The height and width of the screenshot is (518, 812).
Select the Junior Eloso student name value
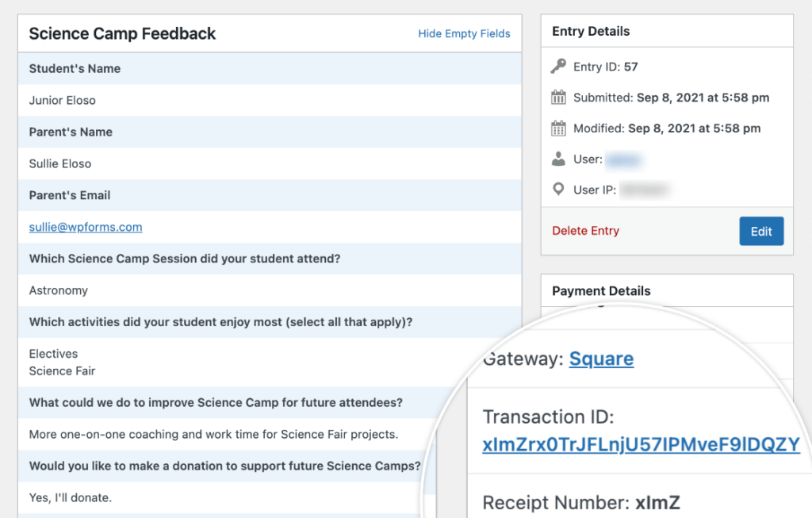click(63, 100)
